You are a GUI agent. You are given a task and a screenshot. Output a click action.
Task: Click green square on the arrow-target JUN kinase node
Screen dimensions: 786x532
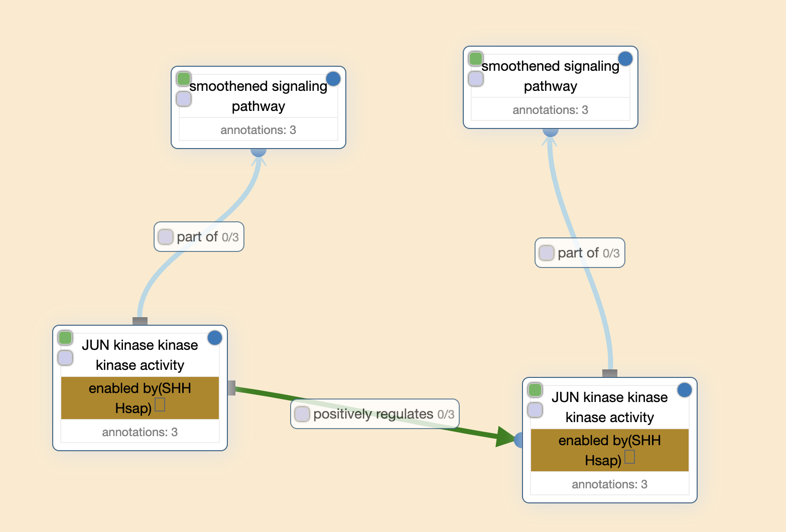[x=536, y=390]
